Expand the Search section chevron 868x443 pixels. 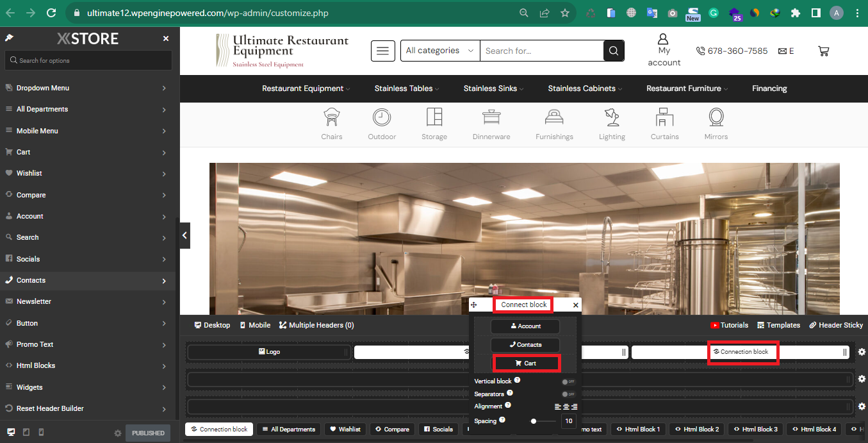click(164, 238)
